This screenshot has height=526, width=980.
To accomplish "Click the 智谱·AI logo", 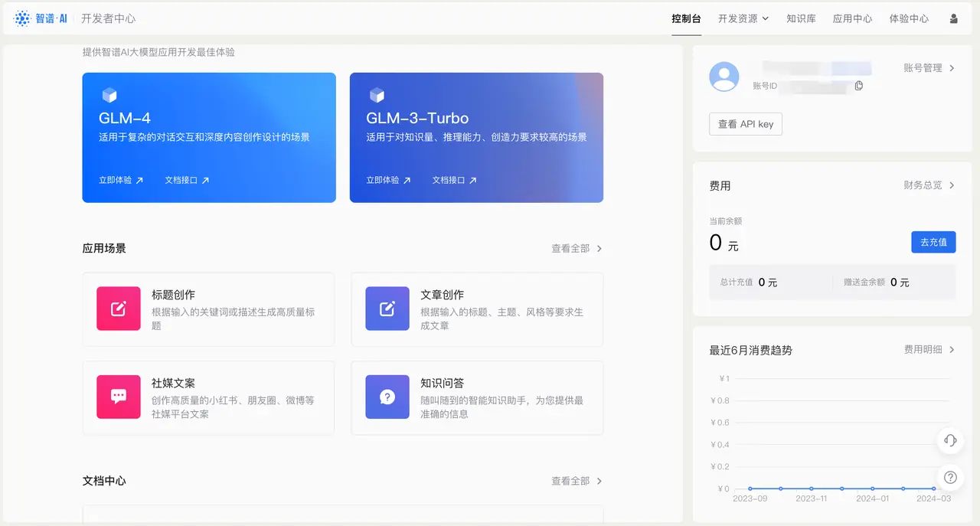I will point(40,18).
